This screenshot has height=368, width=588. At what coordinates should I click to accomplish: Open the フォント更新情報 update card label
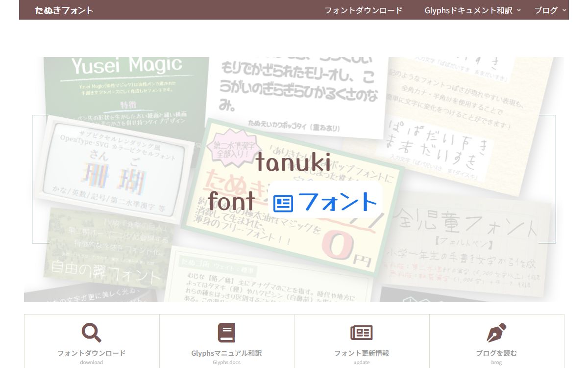pyautogui.click(x=362, y=353)
